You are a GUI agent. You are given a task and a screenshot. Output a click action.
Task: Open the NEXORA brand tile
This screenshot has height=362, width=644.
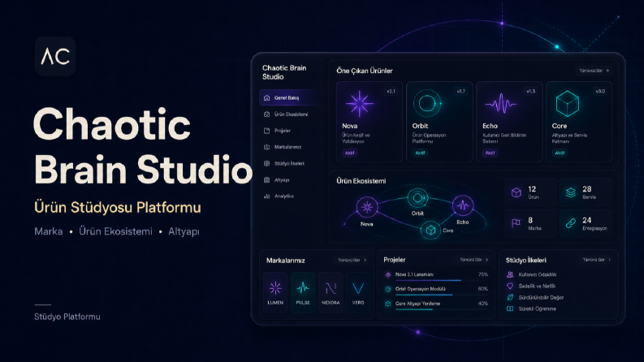point(331,292)
